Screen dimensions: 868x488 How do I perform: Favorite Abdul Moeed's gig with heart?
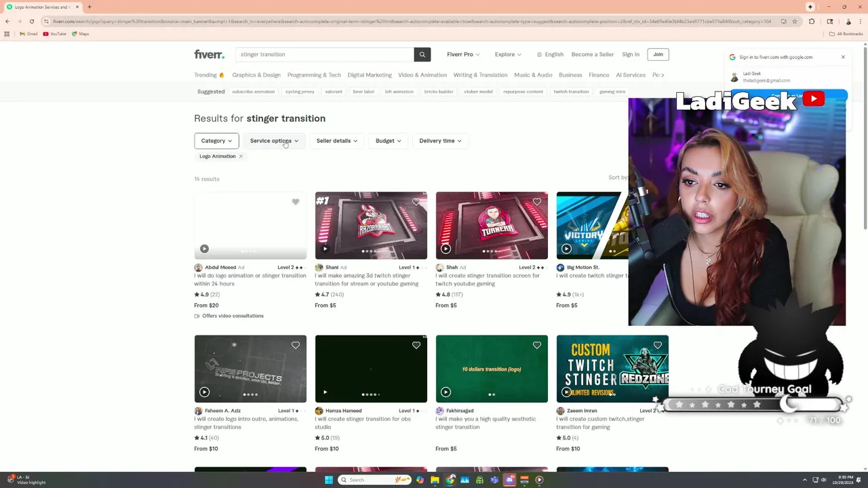[296, 202]
